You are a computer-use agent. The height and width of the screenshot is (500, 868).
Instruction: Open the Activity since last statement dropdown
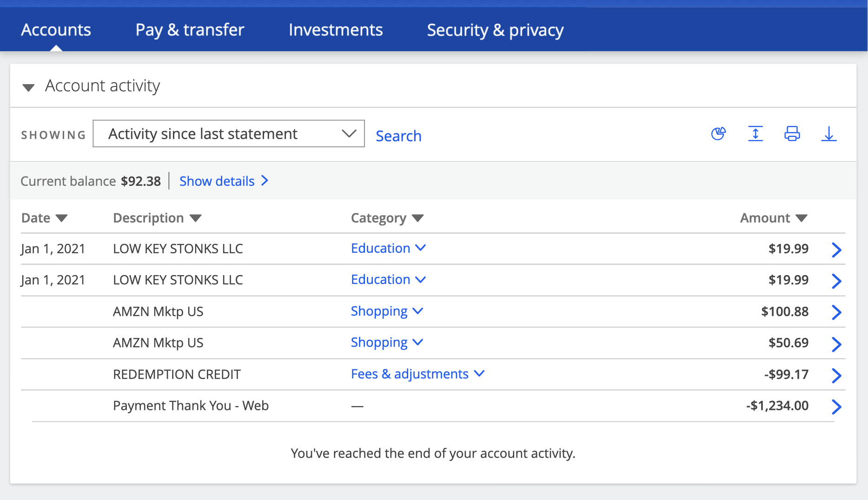(x=229, y=134)
